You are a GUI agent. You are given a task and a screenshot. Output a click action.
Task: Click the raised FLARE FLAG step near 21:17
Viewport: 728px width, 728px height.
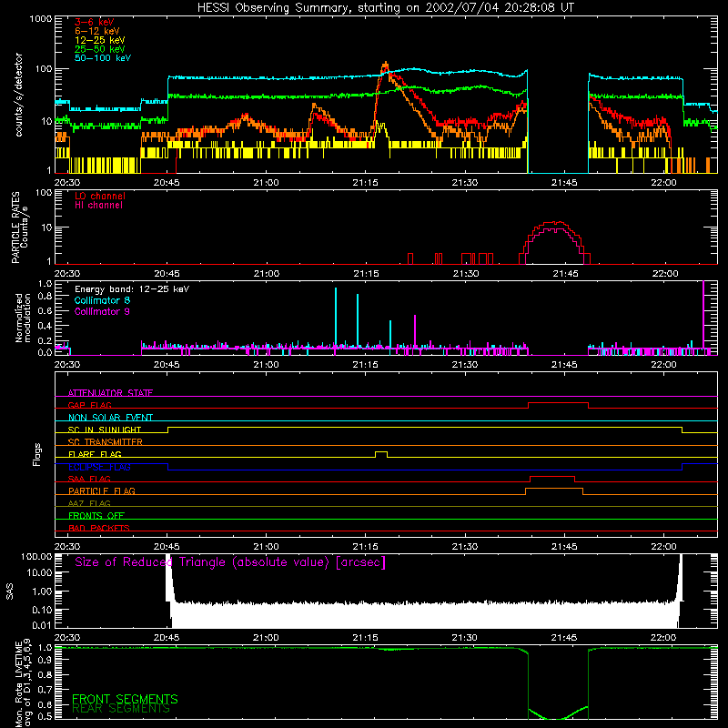tap(381, 451)
